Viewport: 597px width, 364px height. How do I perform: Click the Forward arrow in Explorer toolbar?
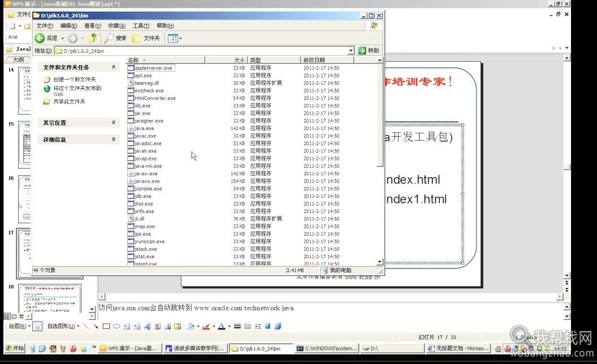click(72, 38)
